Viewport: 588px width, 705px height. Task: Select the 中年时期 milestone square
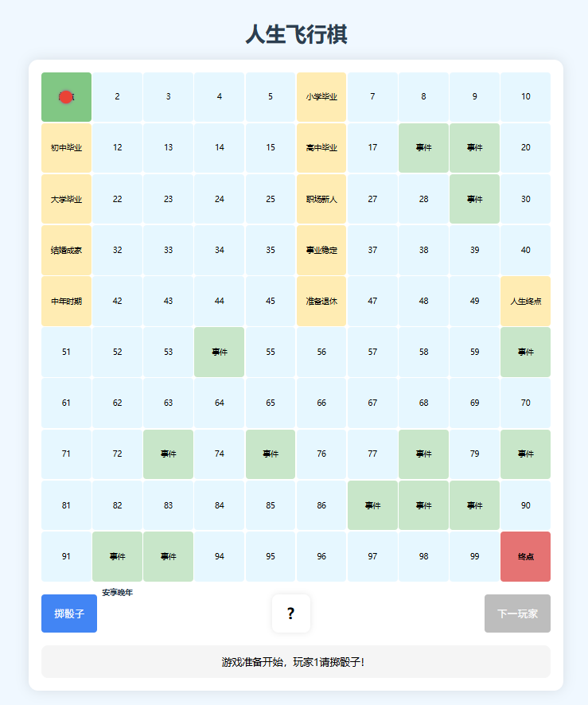click(x=66, y=301)
